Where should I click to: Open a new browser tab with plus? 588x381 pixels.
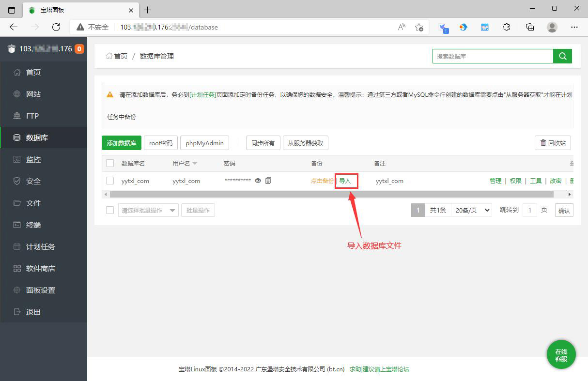pos(148,10)
